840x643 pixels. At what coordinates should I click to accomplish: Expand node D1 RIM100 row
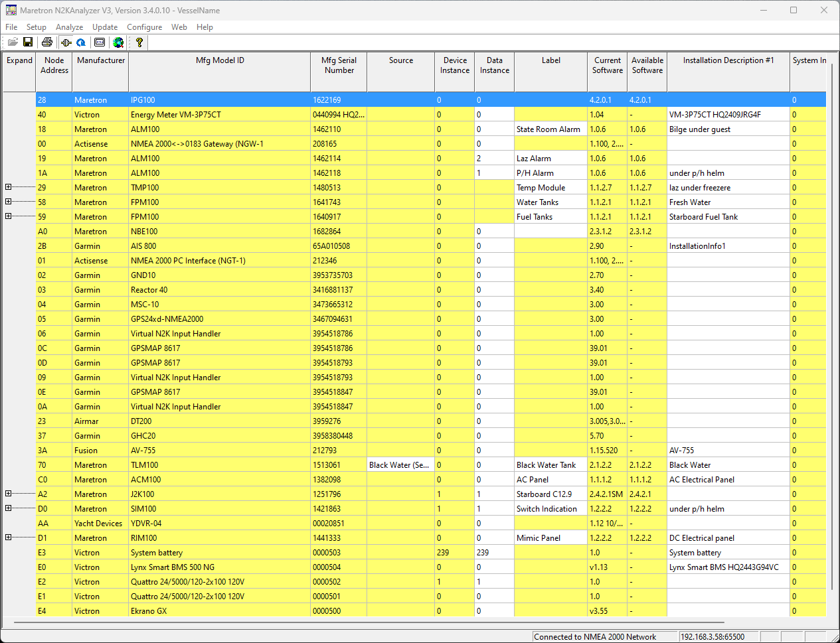click(8, 537)
